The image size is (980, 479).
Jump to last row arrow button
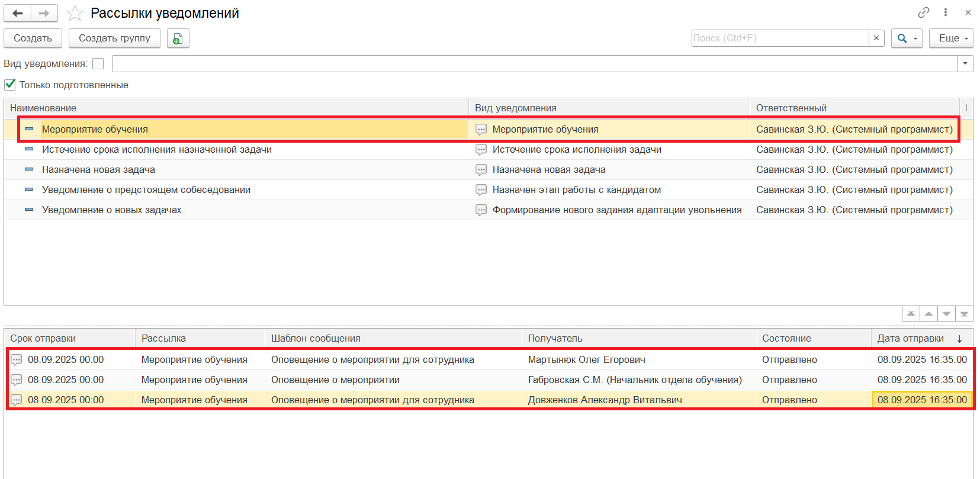click(x=964, y=314)
